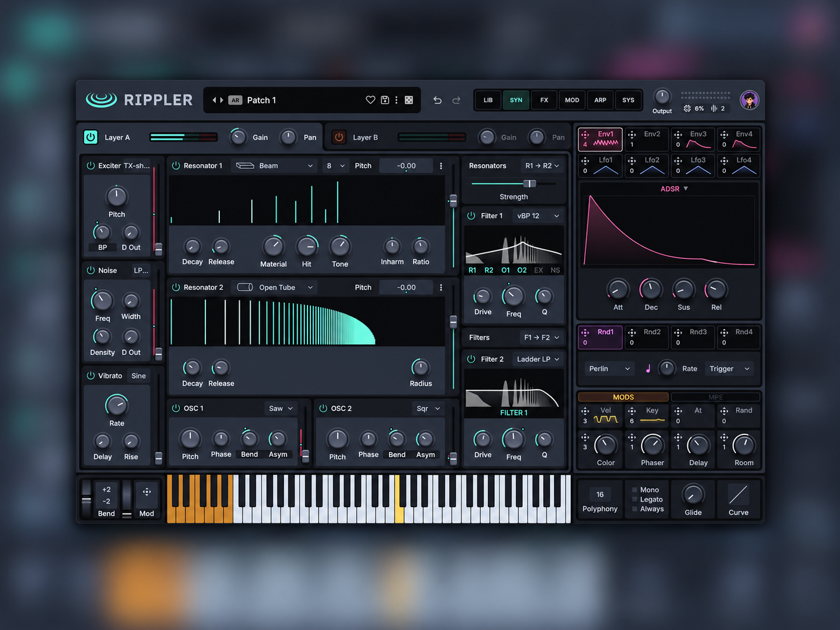Switch to the LIB tab

click(x=488, y=100)
